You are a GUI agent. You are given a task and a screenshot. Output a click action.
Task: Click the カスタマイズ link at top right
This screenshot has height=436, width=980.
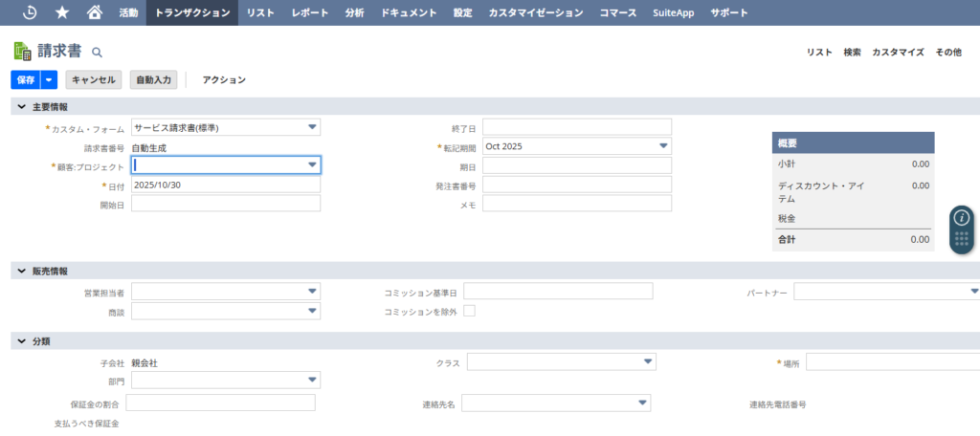point(897,53)
